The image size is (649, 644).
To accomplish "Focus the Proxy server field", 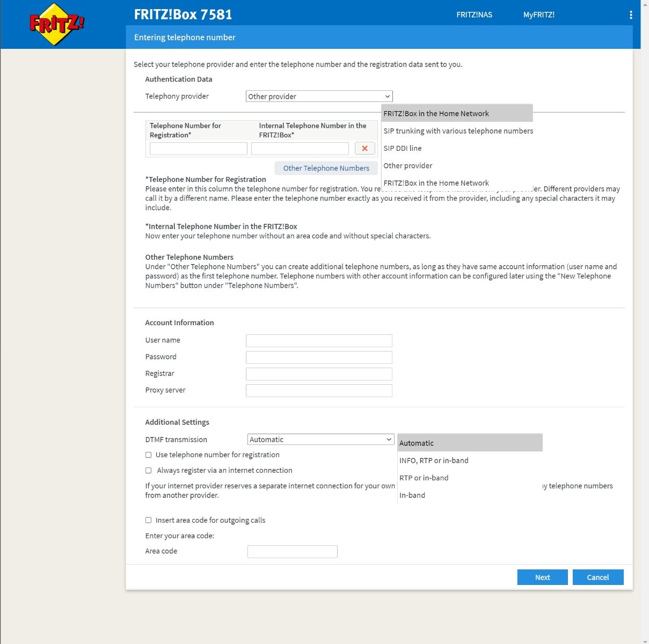I will 319,391.
